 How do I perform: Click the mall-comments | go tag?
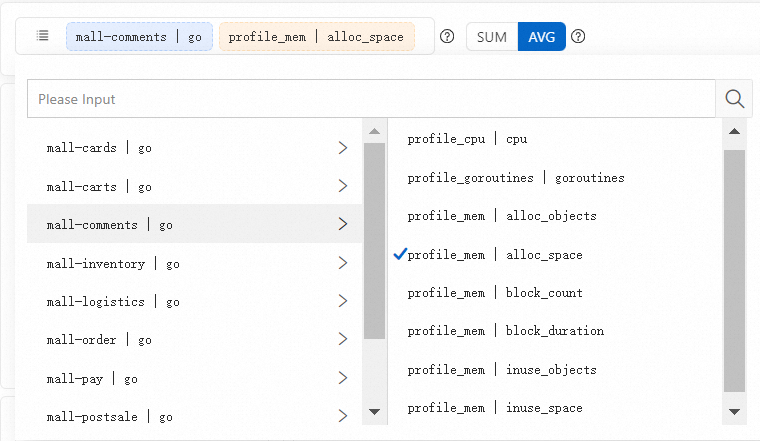[139, 37]
